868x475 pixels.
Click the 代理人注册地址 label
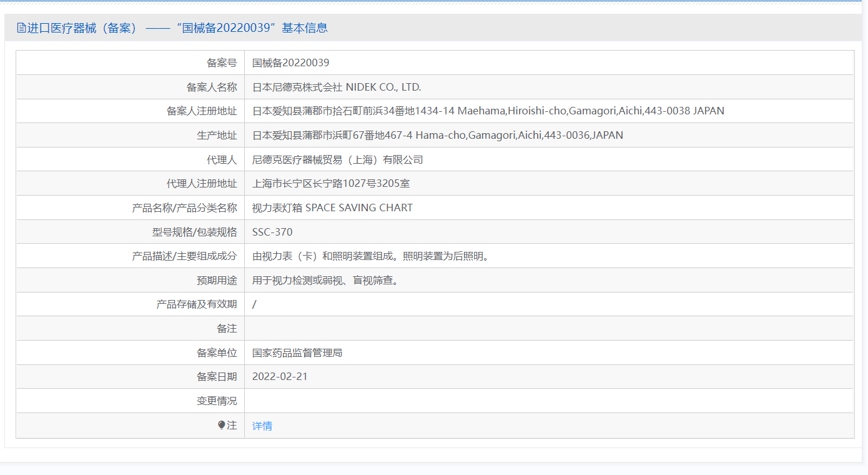click(202, 183)
